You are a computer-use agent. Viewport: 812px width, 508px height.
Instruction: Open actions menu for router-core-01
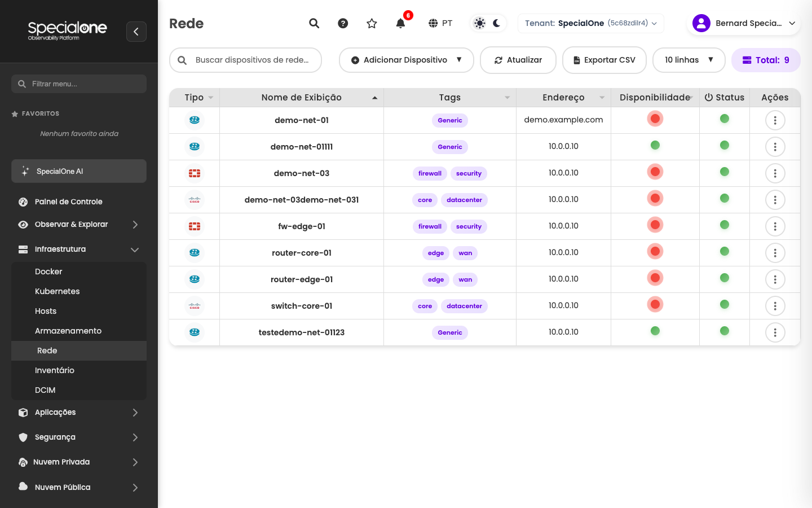click(x=775, y=253)
